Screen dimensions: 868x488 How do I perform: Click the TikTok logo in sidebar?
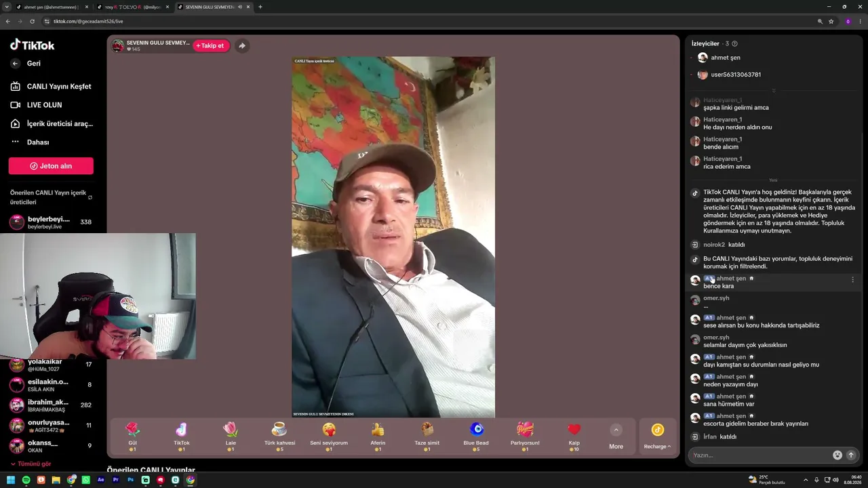(x=32, y=45)
